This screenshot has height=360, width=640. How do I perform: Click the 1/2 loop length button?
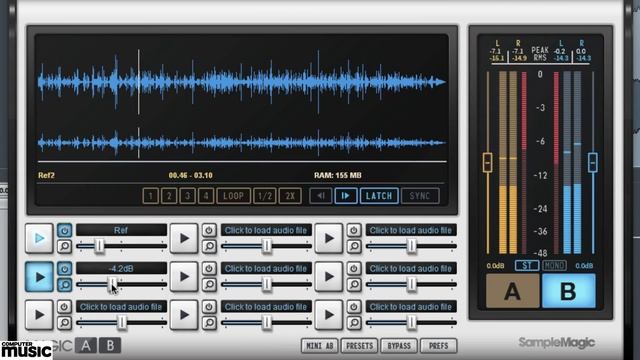pyautogui.click(x=265, y=196)
